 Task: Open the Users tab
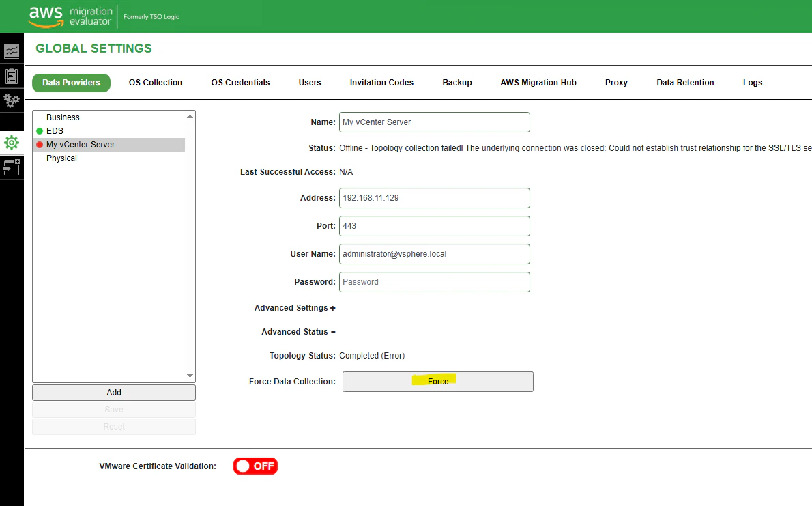pyautogui.click(x=310, y=83)
